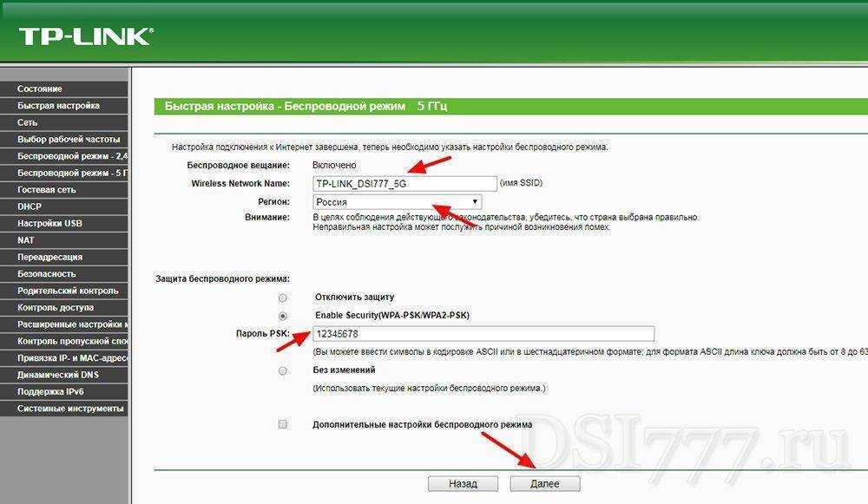Open Выбор рабочей частоты menu item

(x=69, y=139)
